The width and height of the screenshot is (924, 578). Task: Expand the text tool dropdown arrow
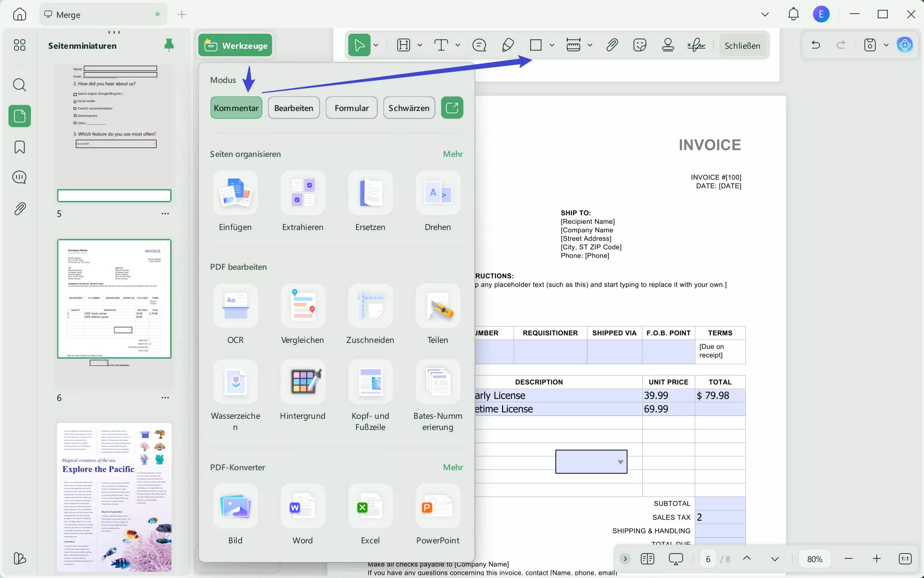[458, 45]
